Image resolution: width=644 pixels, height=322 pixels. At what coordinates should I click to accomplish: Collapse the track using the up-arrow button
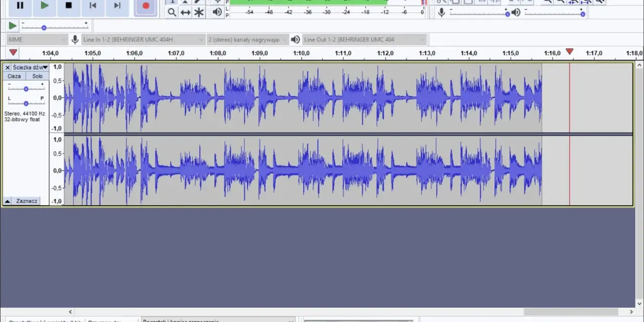[8, 201]
